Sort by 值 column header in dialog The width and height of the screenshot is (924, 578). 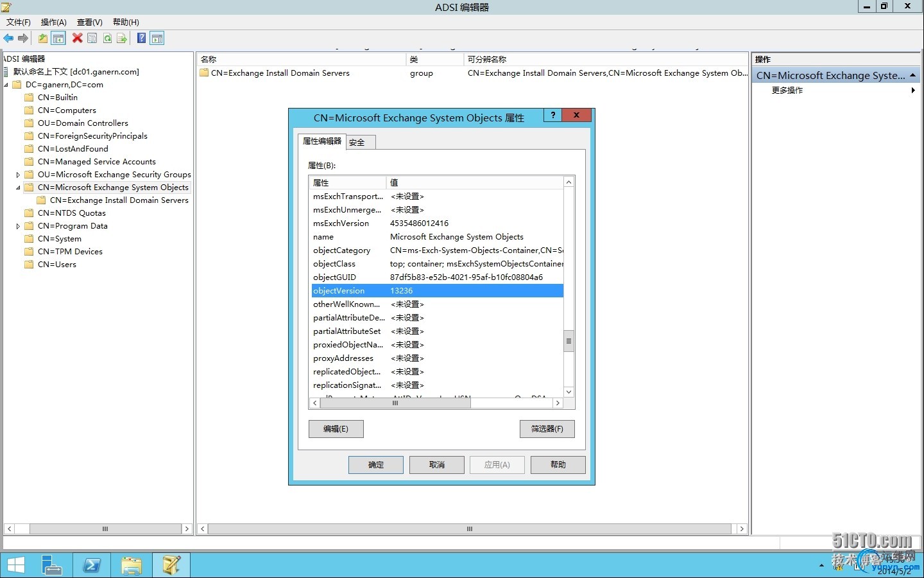pyautogui.click(x=475, y=182)
